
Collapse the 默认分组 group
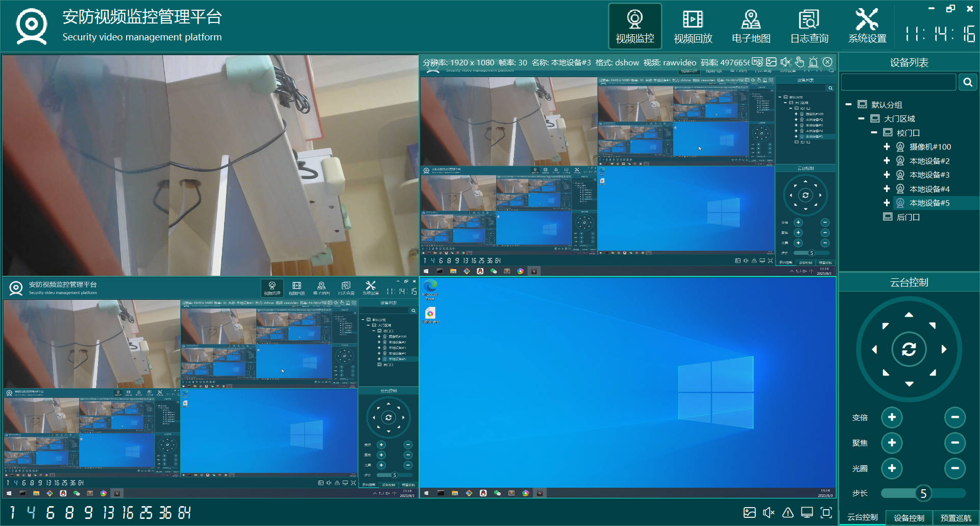(x=848, y=105)
